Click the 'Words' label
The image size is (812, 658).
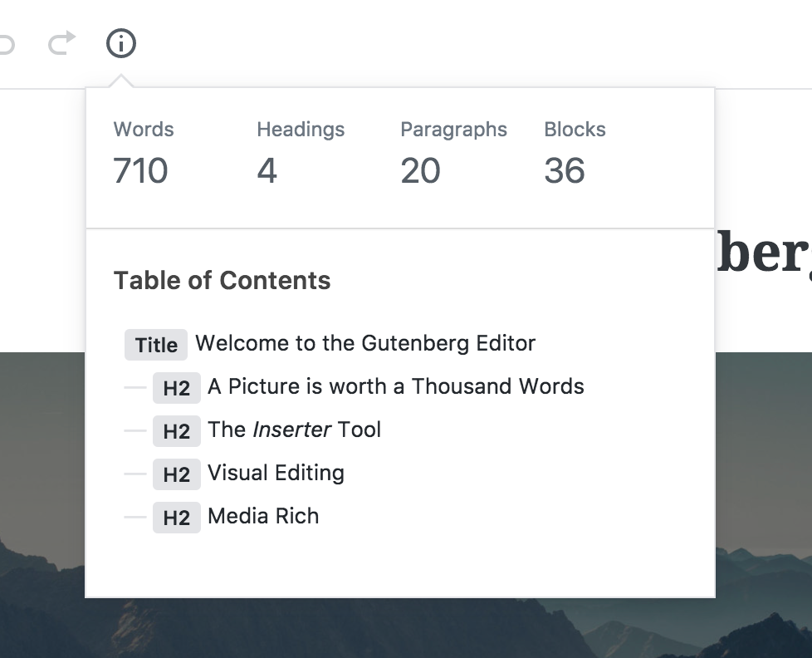[x=144, y=130]
